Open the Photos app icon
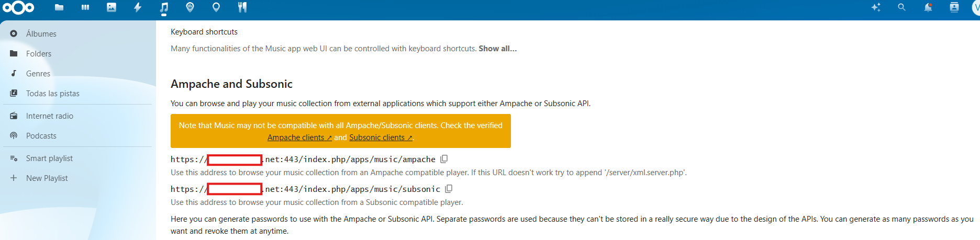The width and height of the screenshot is (980, 240). click(112, 7)
